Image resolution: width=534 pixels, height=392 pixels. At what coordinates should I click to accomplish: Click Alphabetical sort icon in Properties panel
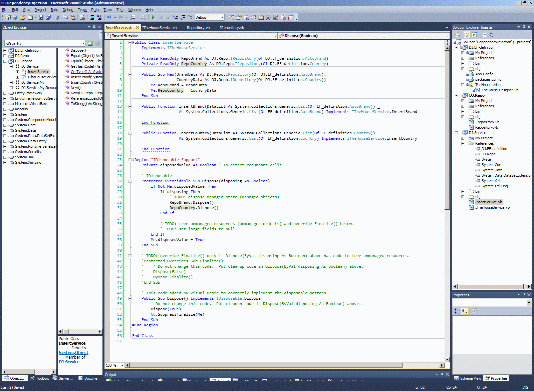tap(465, 311)
